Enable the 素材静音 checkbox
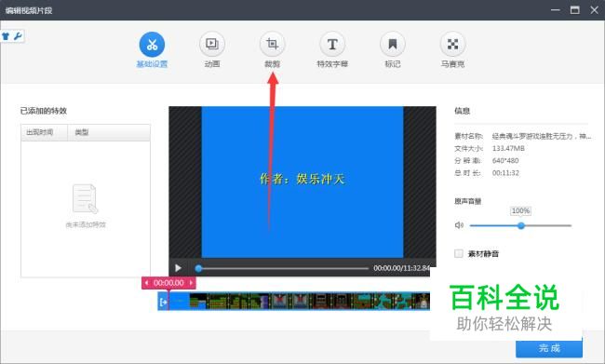Screen dimensions: 605x364 pos(458,253)
